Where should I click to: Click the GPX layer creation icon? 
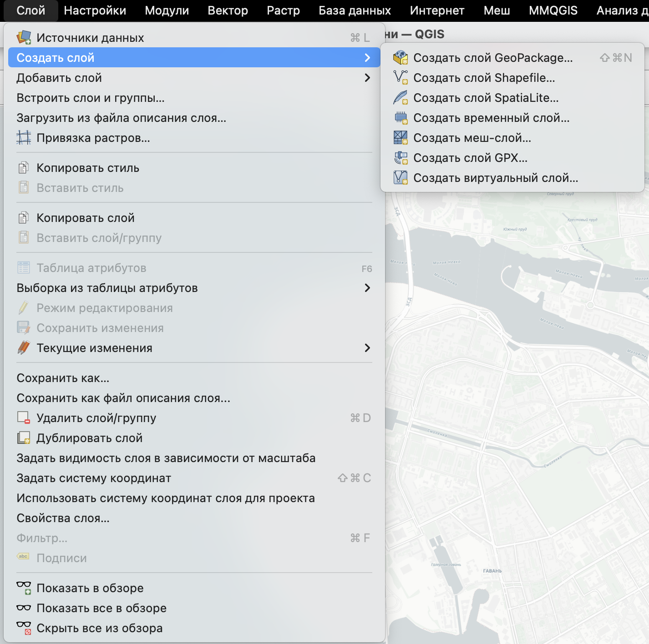[x=401, y=158]
